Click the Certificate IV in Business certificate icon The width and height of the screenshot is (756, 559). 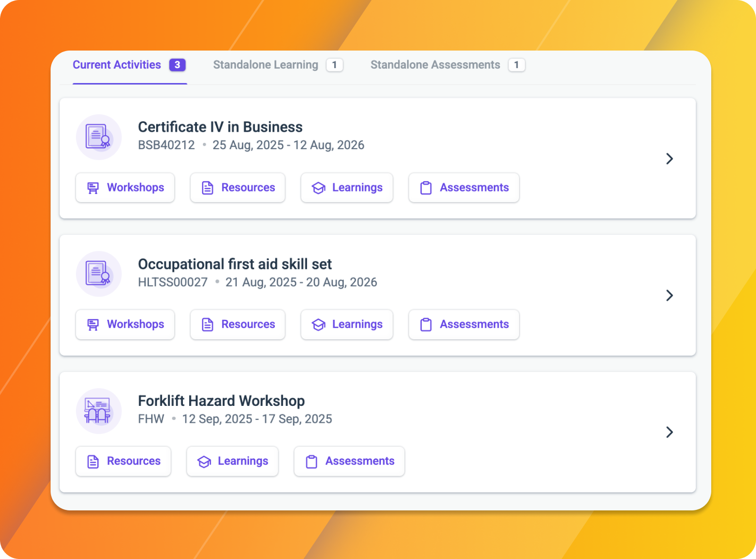click(99, 137)
